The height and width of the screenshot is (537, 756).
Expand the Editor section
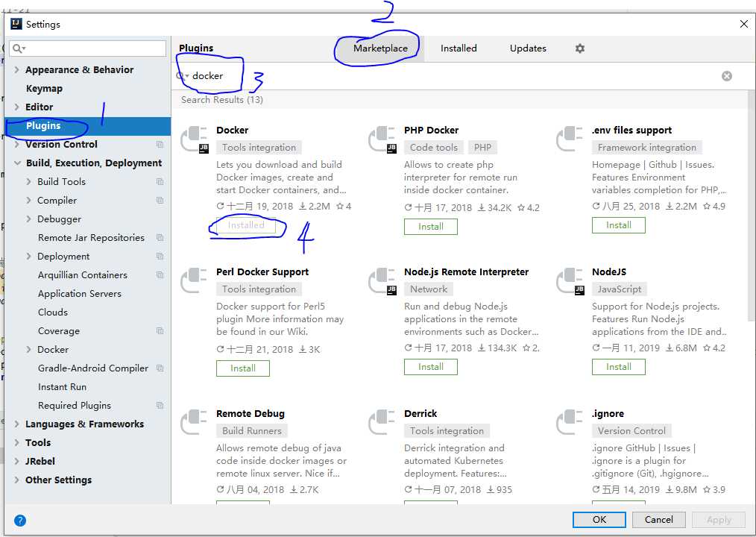click(x=17, y=107)
